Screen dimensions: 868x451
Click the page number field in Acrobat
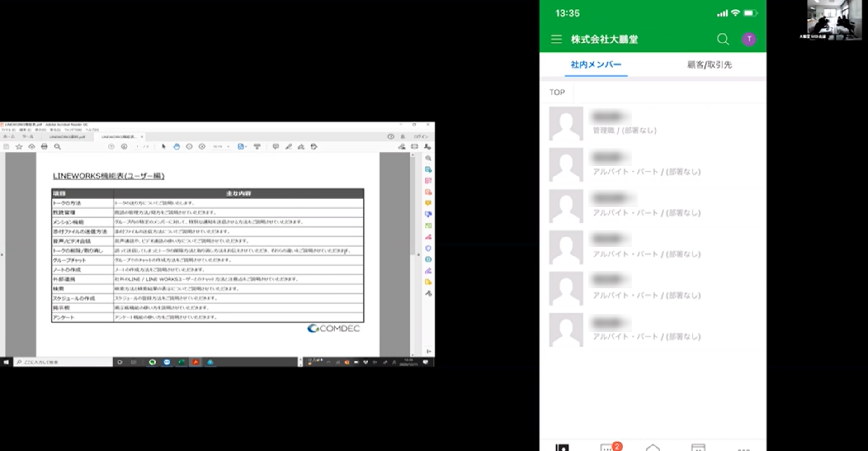tap(137, 147)
